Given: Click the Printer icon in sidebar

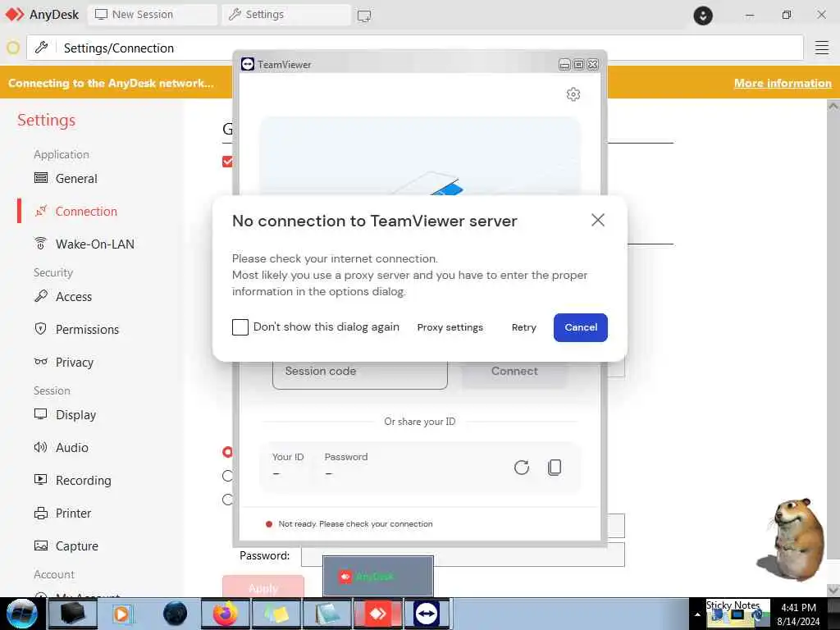Looking at the screenshot, I should [x=41, y=514].
